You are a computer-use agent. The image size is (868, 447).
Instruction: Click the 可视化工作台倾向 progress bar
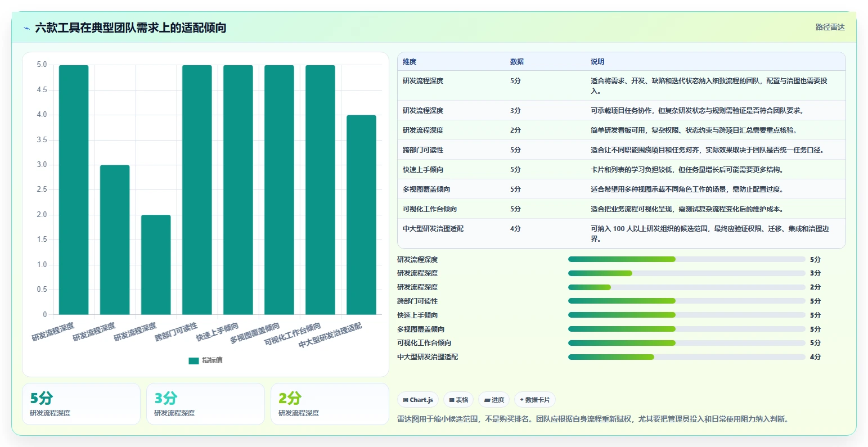pos(686,343)
